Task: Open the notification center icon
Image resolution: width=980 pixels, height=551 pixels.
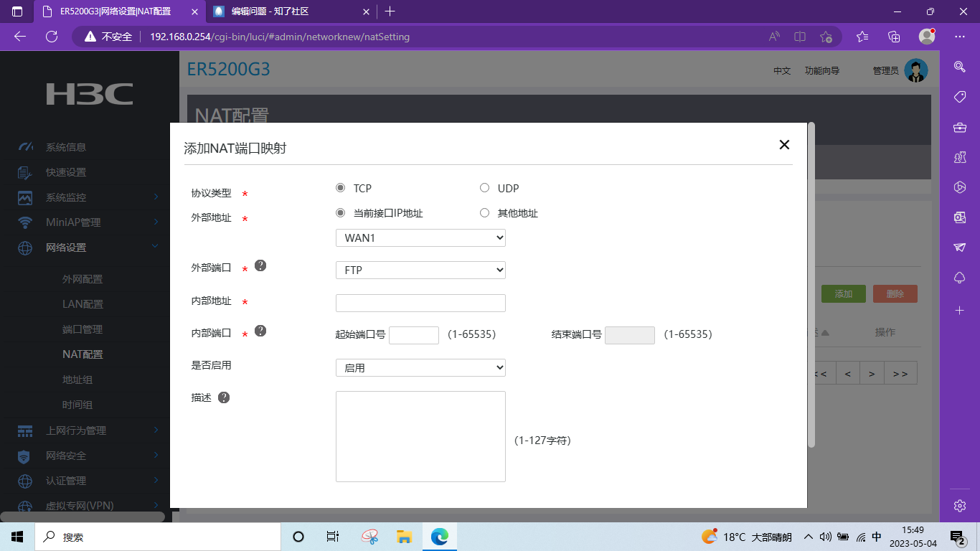Action: (x=957, y=537)
